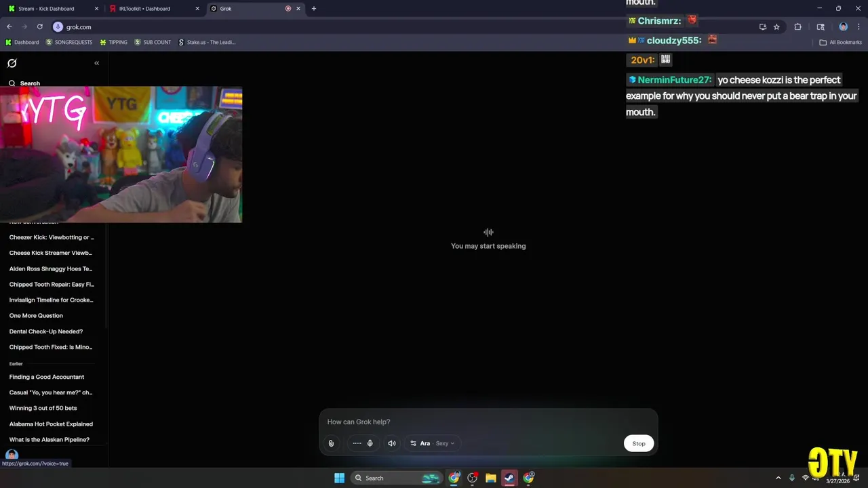Open the Dashboard bookmark
The height and width of the screenshot is (488, 868).
22,42
